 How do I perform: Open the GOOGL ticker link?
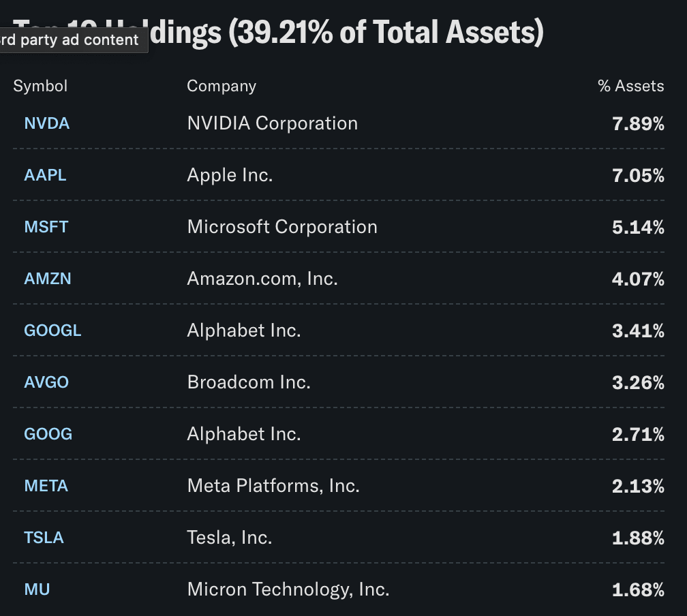pos(52,330)
